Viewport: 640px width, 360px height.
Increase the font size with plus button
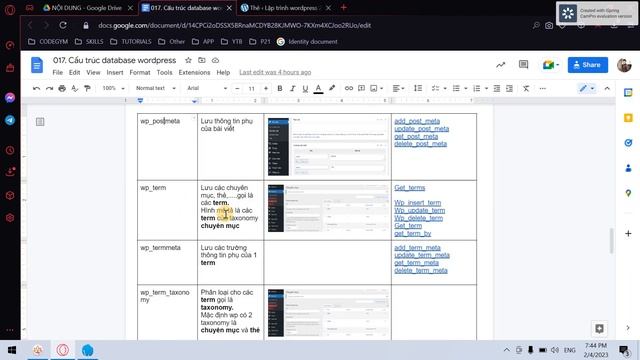pyautogui.click(x=266, y=88)
